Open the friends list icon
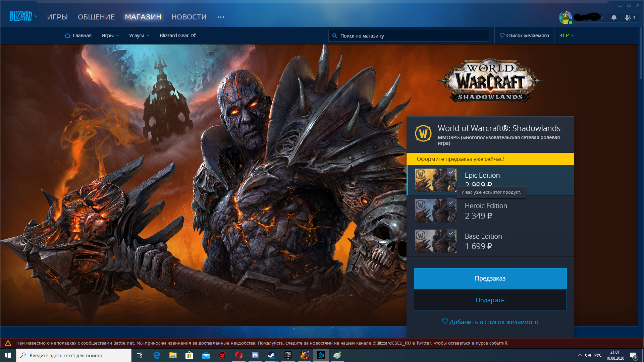 pyautogui.click(x=630, y=17)
